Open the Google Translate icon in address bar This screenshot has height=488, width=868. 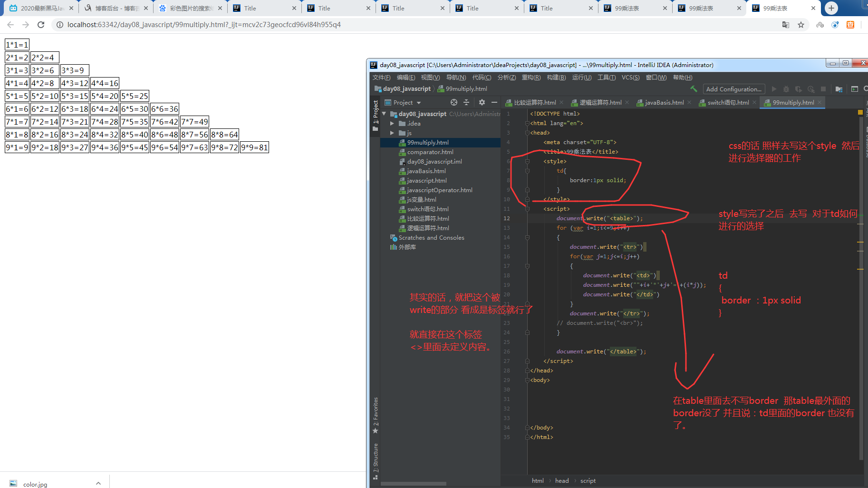click(786, 25)
